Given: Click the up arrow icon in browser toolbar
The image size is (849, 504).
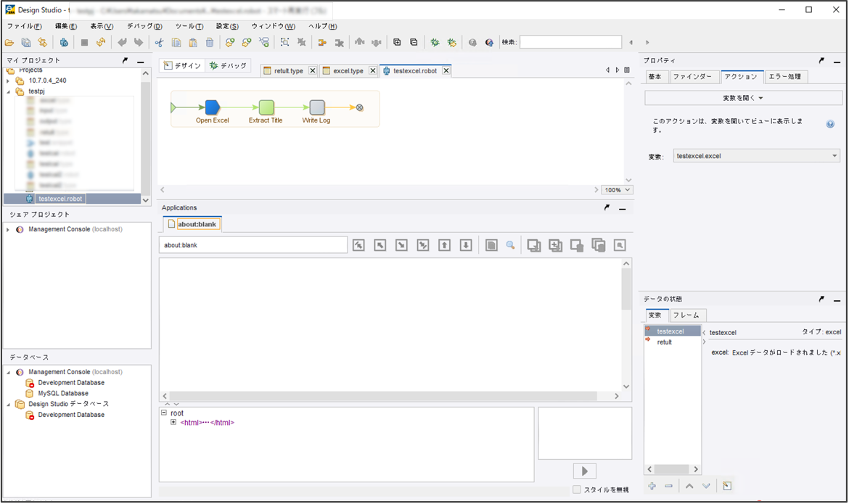Looking at the screenshot, I should [444, 246].
